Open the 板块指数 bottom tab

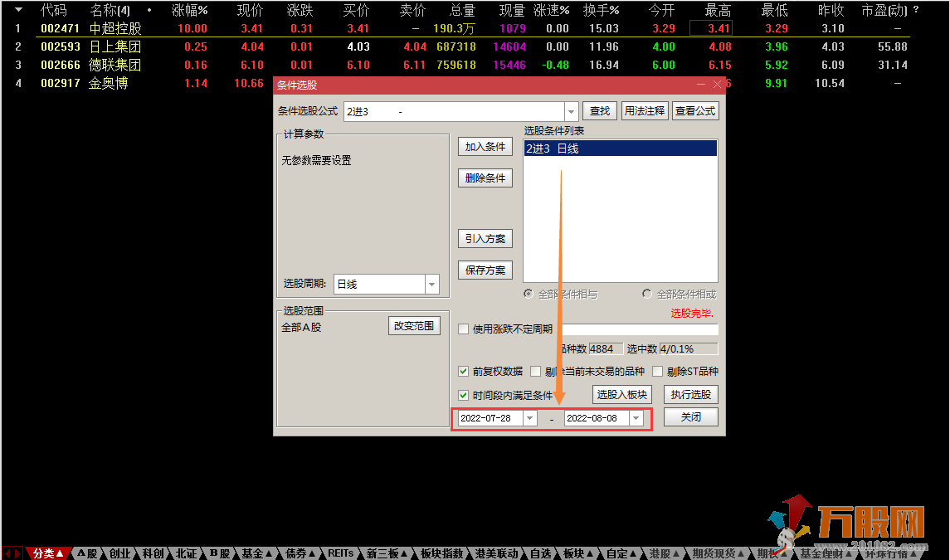(441, 553)
